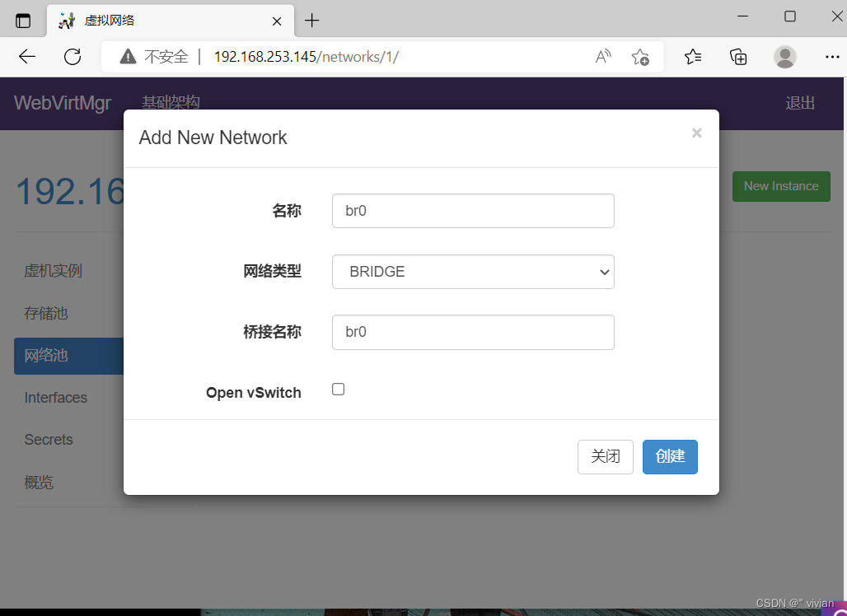Add this page to favorites star icon
This screenshot has height=616, width=847.
pyautogui.click(x=640, y=56)
